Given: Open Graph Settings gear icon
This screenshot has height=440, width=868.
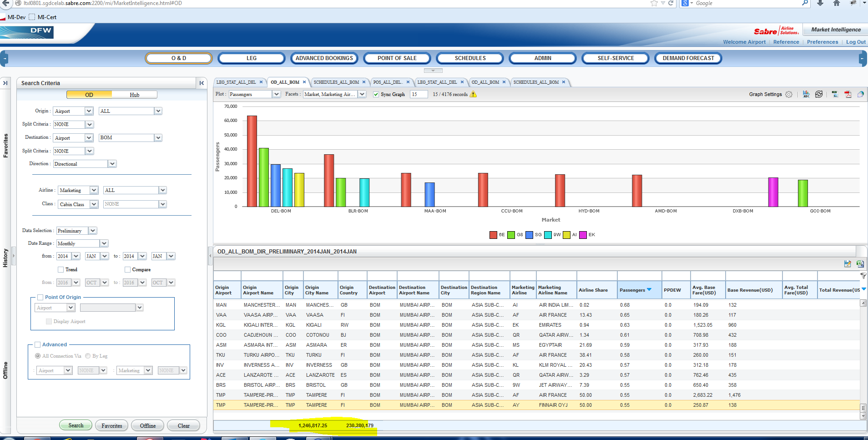Looking at the screenshot, I should coord(789,95).
